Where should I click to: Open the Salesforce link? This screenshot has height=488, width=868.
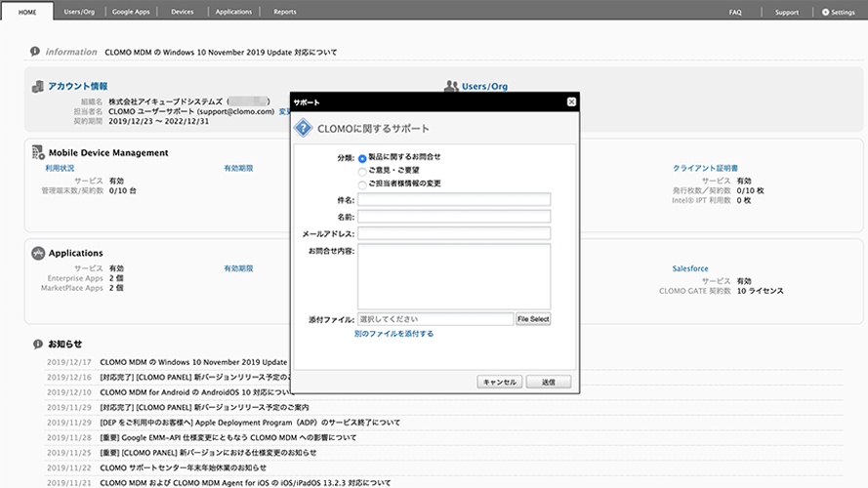[x=690, y=268]
